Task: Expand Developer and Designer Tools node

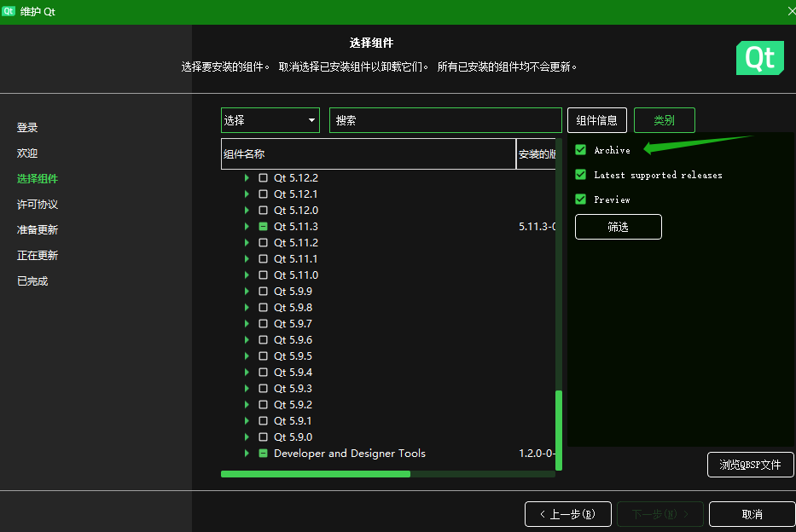Action: (x=247, y=454)
